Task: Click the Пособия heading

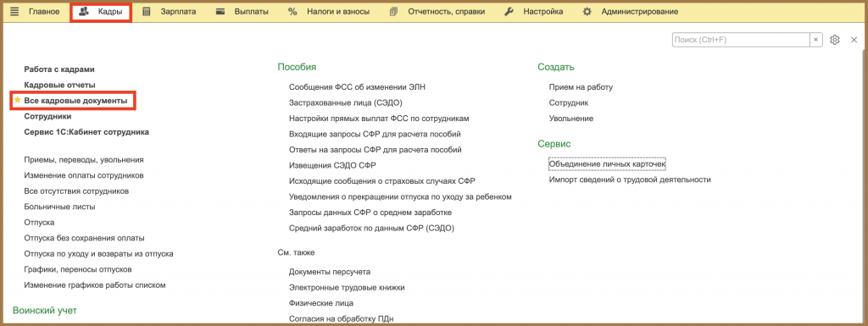Action: (297, 68)
